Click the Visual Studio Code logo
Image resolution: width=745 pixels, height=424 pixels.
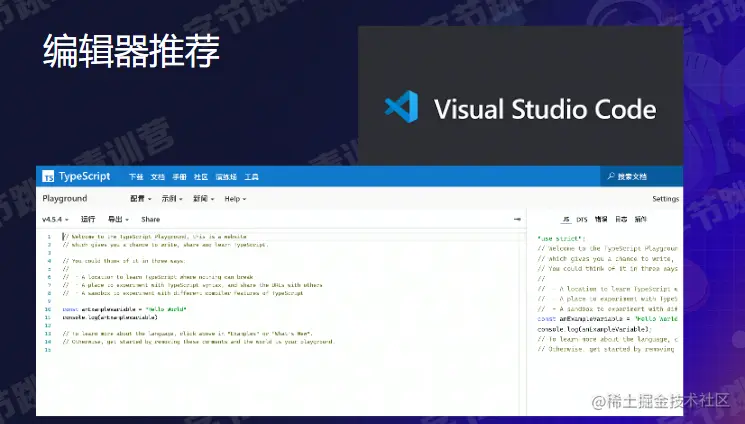[x=401, y=107]
